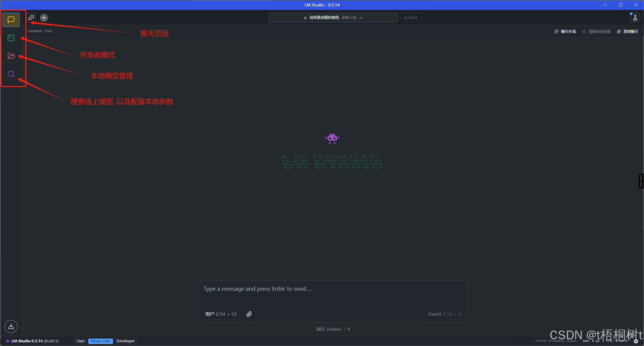Click RAM: 0 GB usage readout

591,341
